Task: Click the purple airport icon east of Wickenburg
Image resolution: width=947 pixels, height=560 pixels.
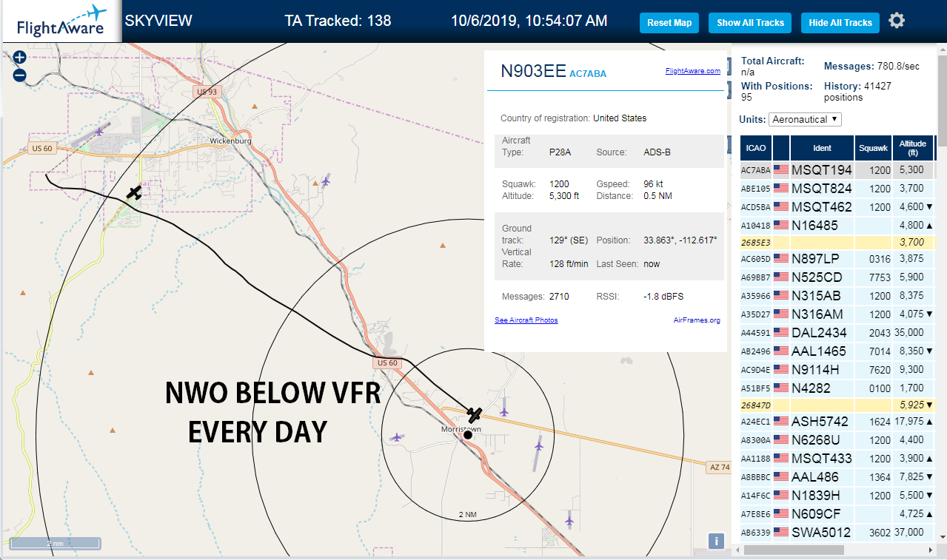Action: pos(326,181)
